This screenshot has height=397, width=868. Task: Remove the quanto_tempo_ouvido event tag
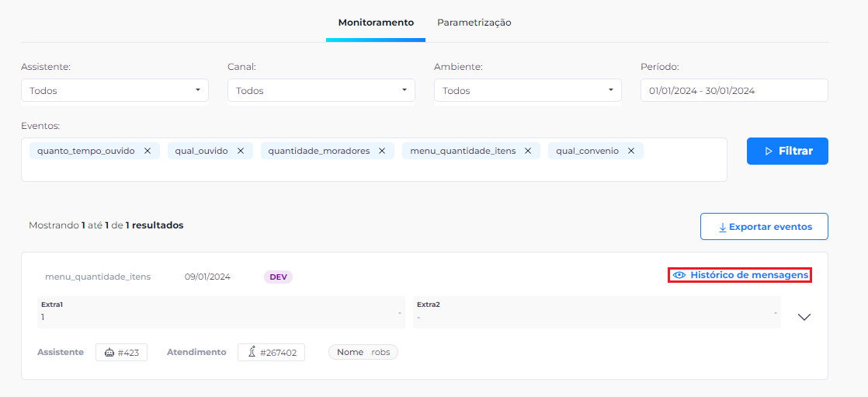(148, 151)
